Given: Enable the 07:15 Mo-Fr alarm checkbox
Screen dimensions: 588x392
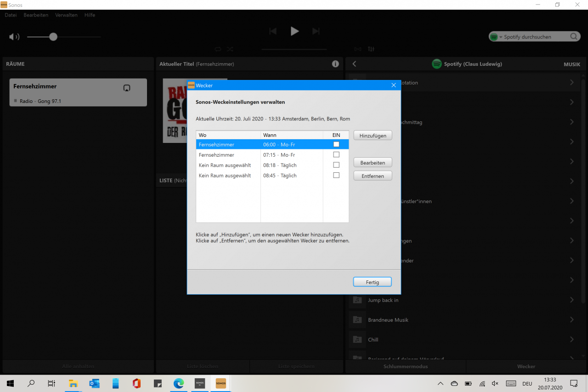Looking at the screenshot, I should [336, 155].
